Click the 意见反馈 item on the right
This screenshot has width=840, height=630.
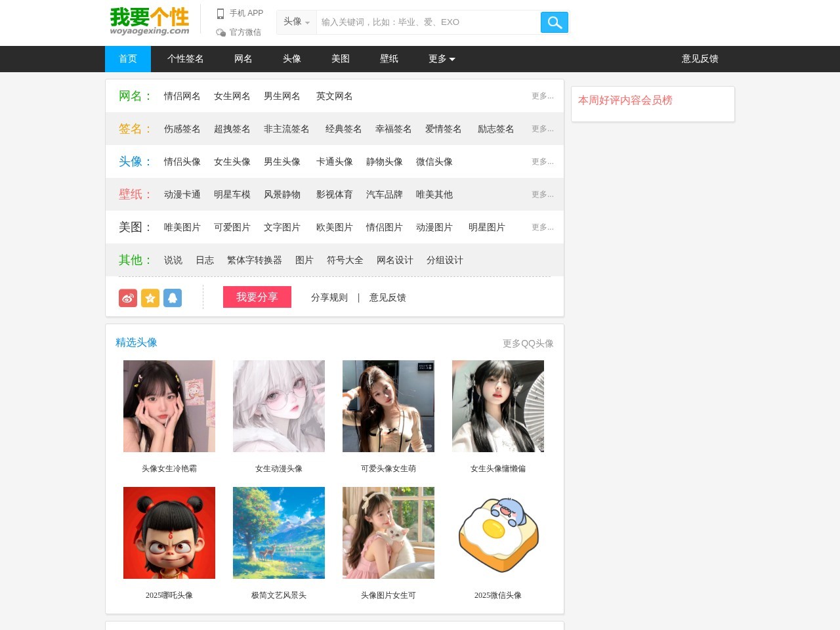[700, 59]
